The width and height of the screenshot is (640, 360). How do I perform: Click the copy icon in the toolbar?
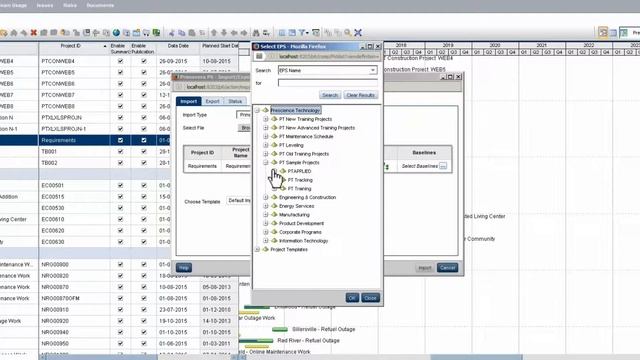click(182, 33)
